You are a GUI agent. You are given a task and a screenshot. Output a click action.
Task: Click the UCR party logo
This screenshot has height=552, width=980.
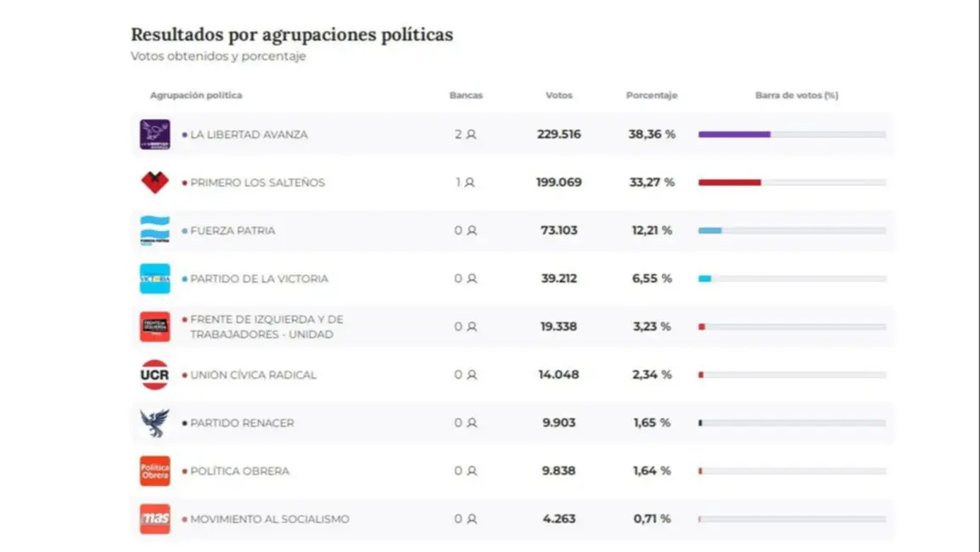coord(154,375)
